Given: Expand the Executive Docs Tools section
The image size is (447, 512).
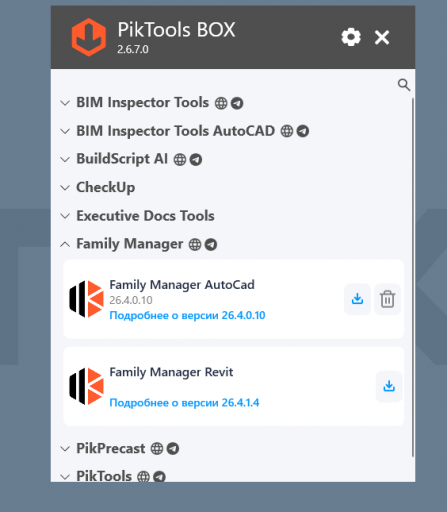Looking at the screenshot, I should click(65, 216).
